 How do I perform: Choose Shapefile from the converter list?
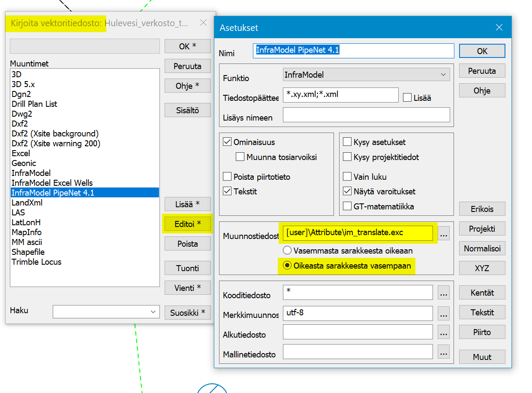click(28, 252)
